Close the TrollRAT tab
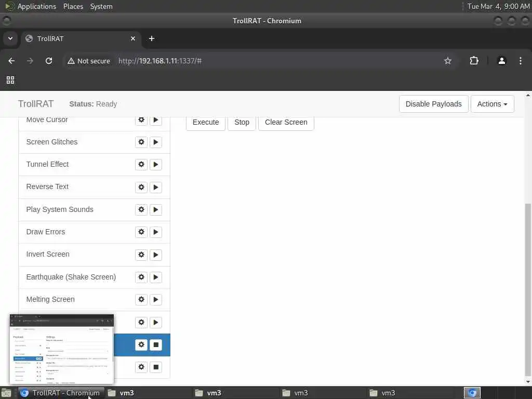The height and width of the screenshot is (399, 532). (133, 38)
